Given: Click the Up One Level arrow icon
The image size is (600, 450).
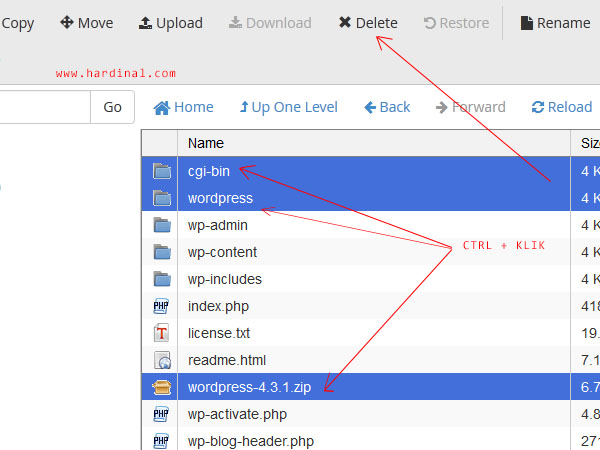Looking at the screenshot, I should click(x=244, y=107).
